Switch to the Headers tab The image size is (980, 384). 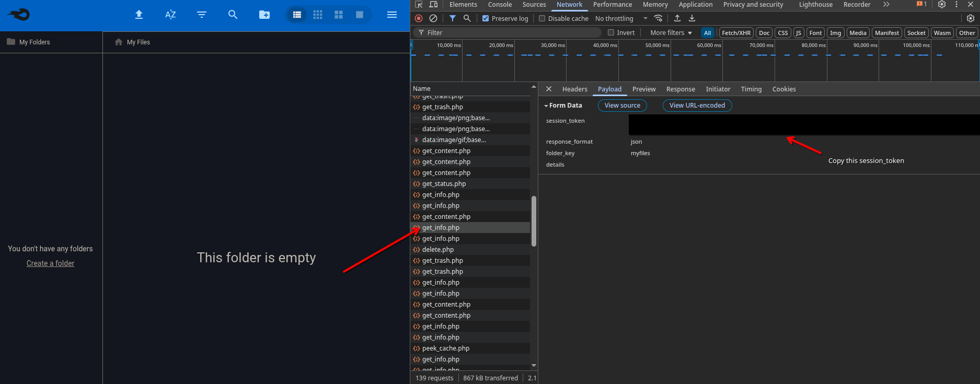(574, 89)
